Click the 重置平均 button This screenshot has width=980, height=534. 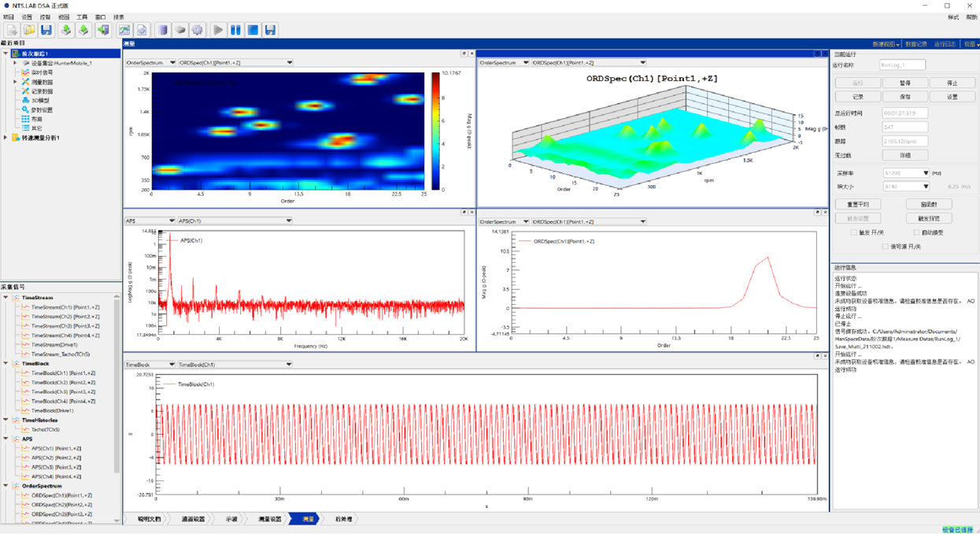[x=857, y=205]
